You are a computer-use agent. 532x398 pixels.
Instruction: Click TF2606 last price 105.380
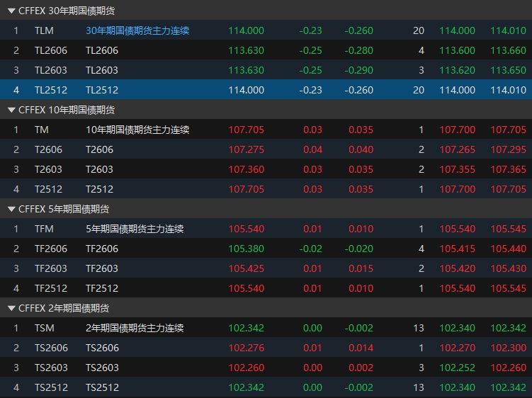246,249
